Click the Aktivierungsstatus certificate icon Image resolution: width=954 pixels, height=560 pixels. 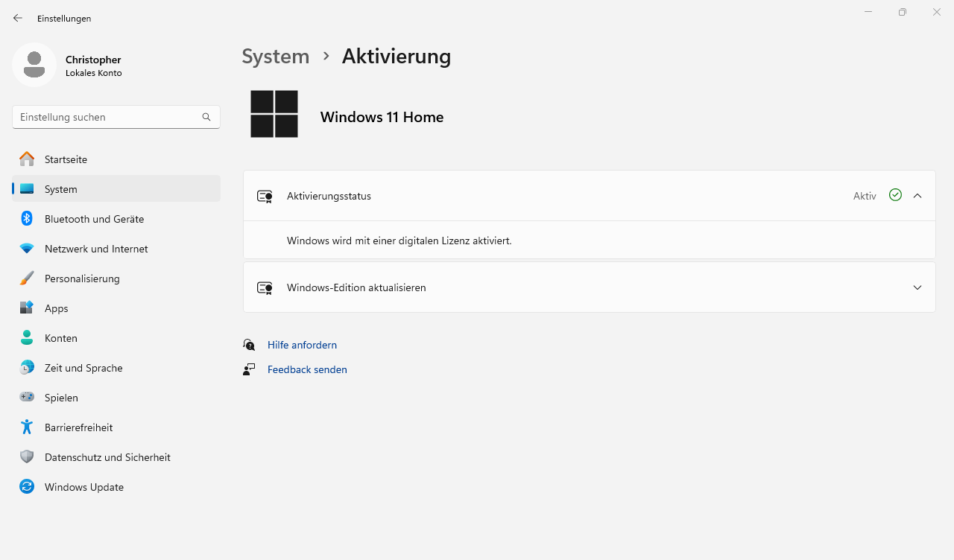(x=265, y=196)
